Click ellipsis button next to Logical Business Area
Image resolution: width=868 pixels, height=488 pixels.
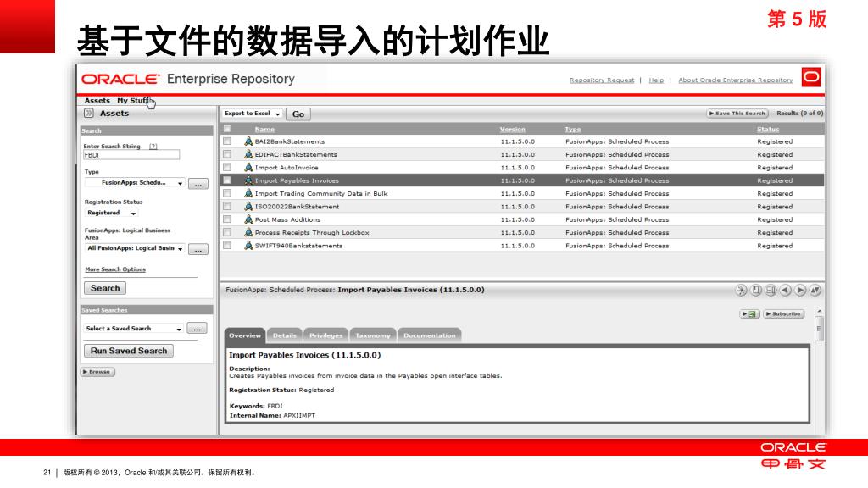pyautogui.click(x=198, y=250)
